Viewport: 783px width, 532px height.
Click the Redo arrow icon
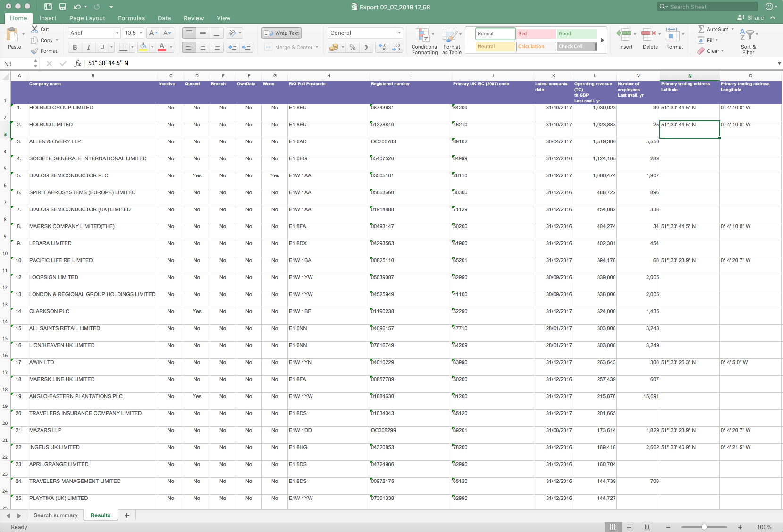click(97, 7)
